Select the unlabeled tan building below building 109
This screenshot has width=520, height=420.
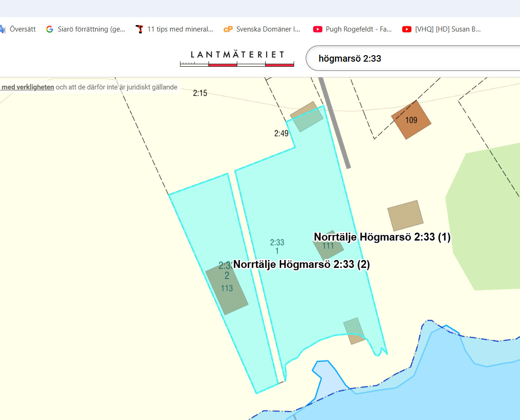point(405,216)
